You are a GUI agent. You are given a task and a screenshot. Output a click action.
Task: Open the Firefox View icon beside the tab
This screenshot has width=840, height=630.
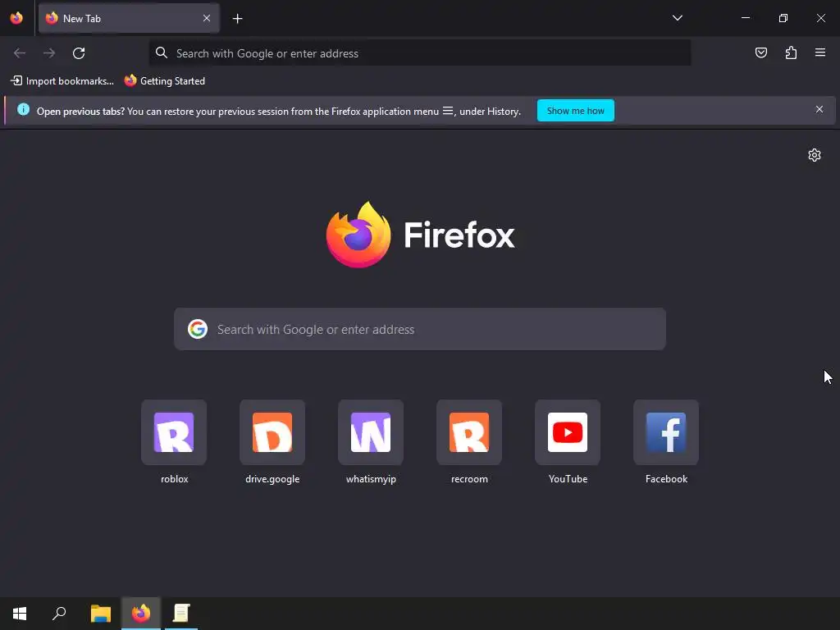(16, 18)
